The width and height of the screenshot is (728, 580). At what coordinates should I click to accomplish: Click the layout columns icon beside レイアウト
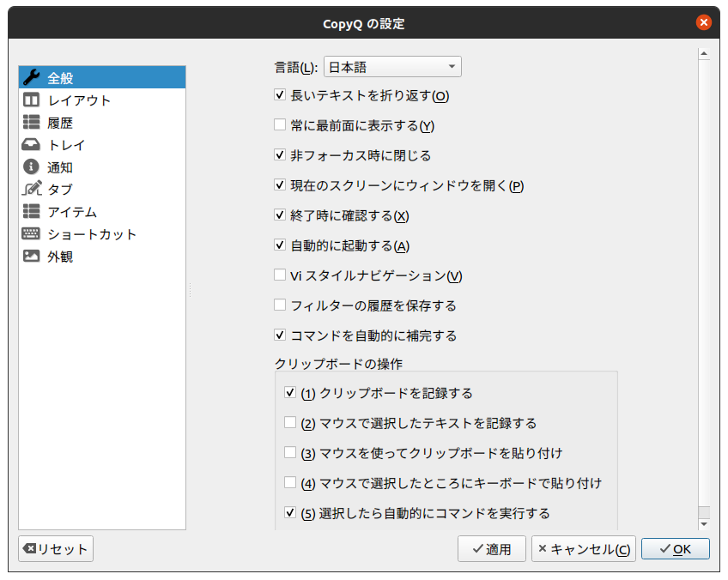click(31, 100)
